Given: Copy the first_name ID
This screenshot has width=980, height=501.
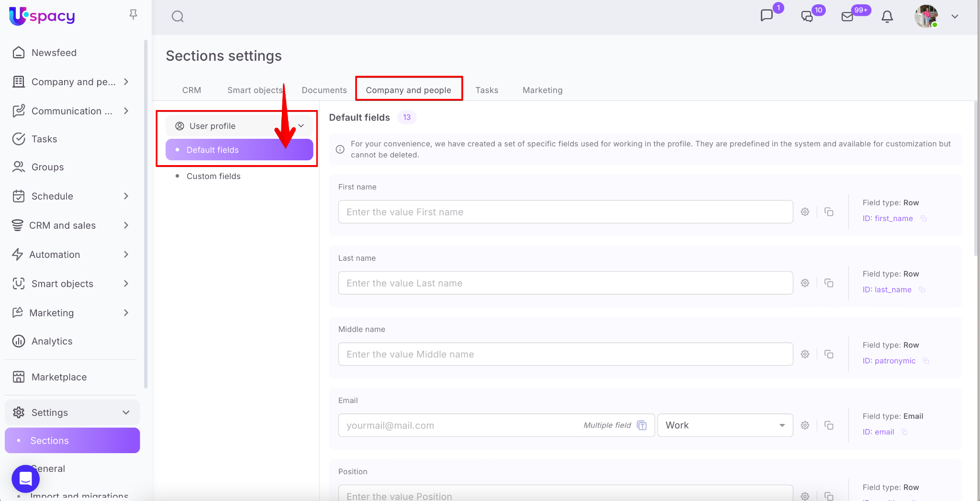Looking at the screenshot, I should tap(924, 219).
